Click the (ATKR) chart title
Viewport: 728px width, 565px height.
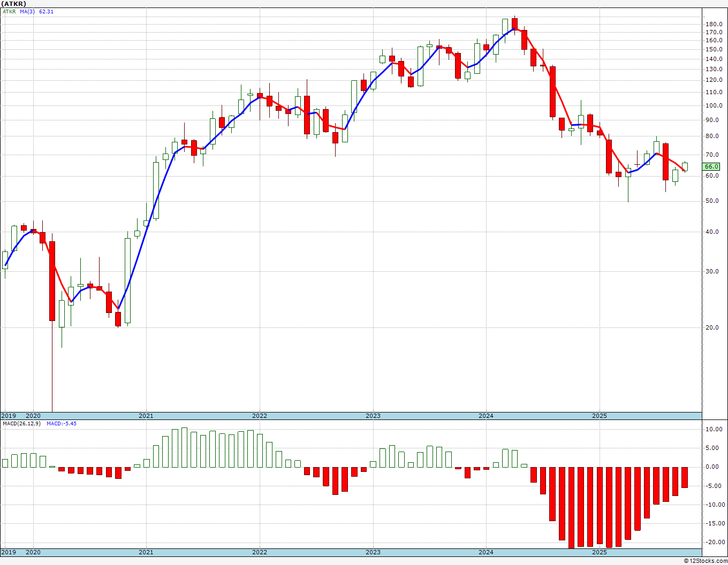click(x=14, y=4)
